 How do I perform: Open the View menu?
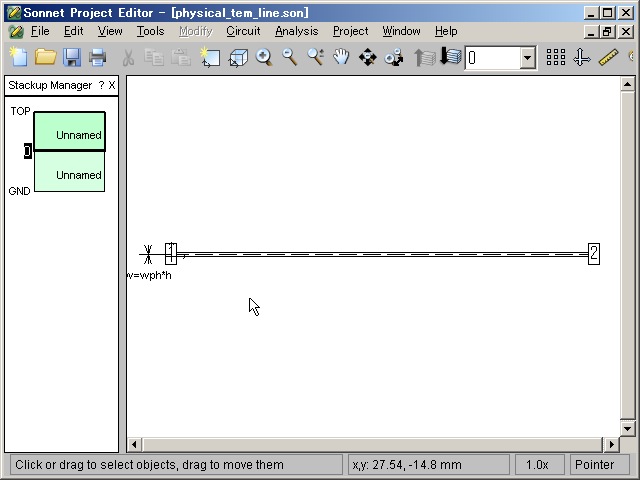110,31
